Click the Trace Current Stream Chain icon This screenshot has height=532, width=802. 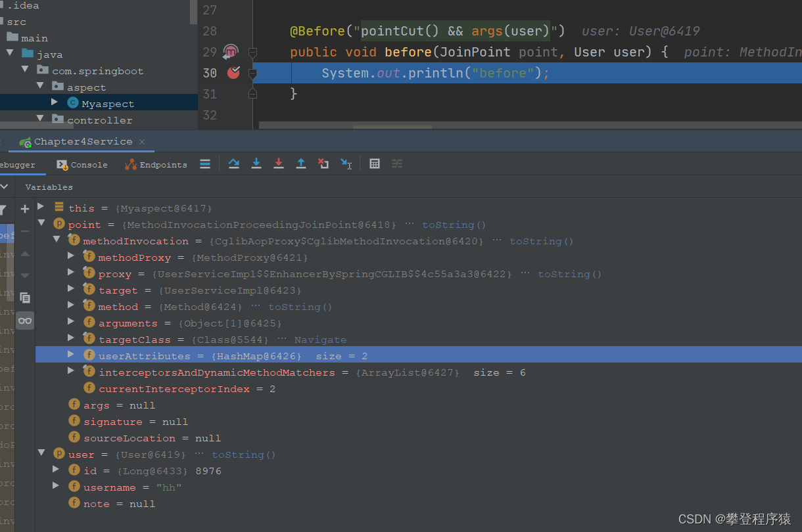[x=397, y=164]
